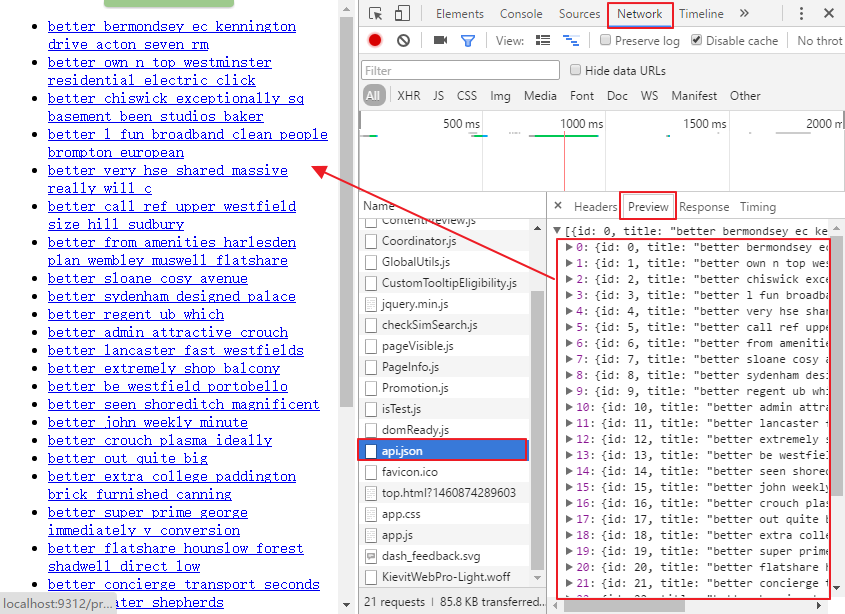The width and height of the screenshot is (845, 614).
Task: Switch to large request rows view icon
Action: pyautogui.click(x=543, y=40)
